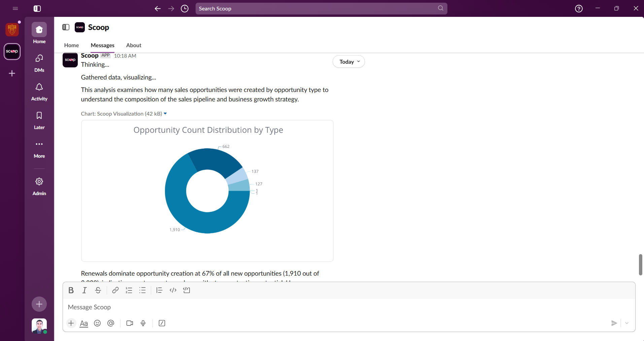644x341 pixels.
Task: Record an audio clip with microphone
Action: (x=143, y=323)
